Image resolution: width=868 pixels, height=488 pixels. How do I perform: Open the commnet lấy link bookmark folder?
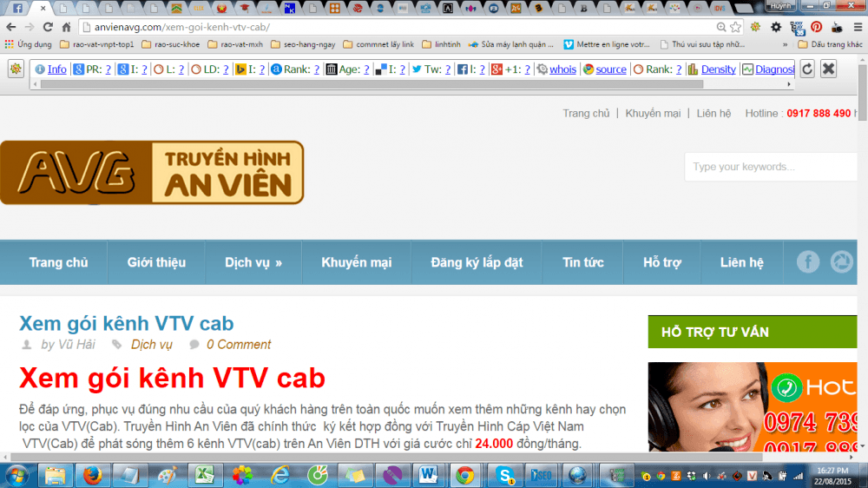378,44
